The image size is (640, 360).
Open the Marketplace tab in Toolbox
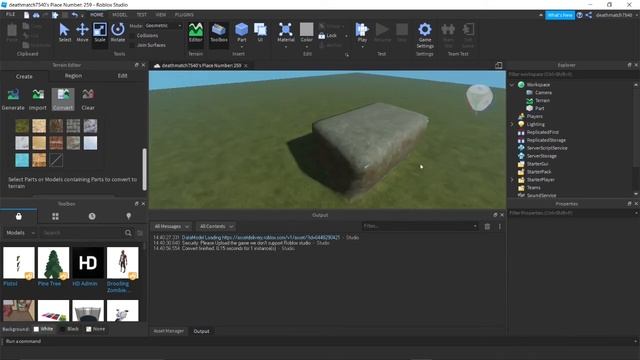click(x=18, y=216)
